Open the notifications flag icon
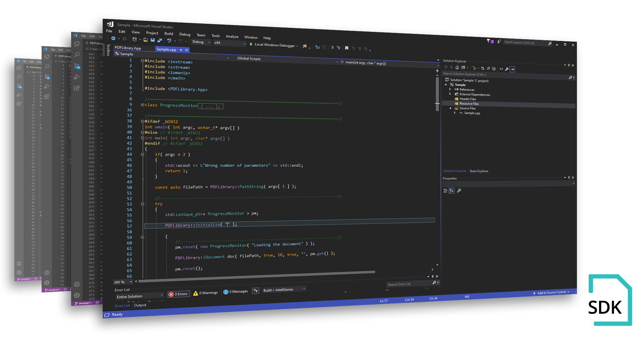The image size is (644, 337). point(490,41)
